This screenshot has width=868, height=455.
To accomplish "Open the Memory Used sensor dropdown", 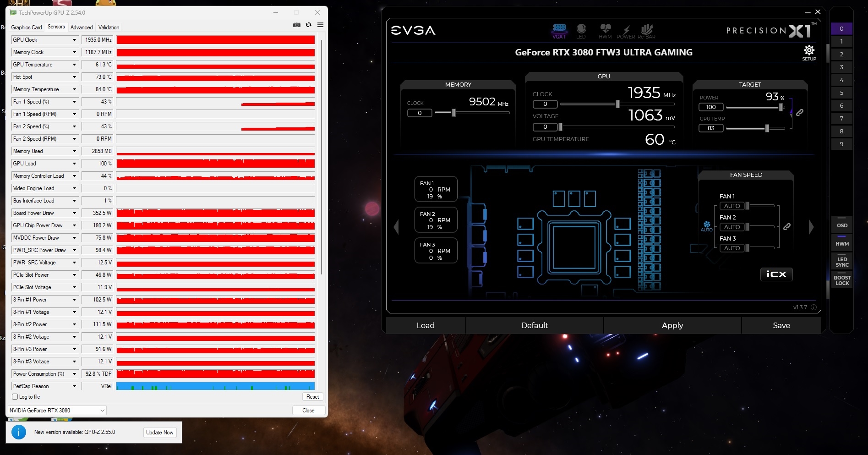I will pyautogui.click(x=74, y=151).
